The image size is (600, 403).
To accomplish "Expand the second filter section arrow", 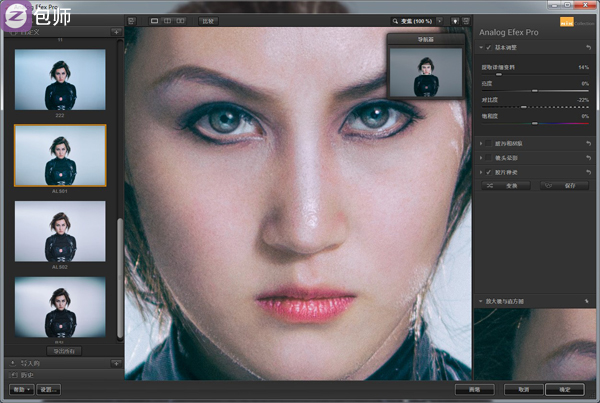I will (x=481, y=143).
